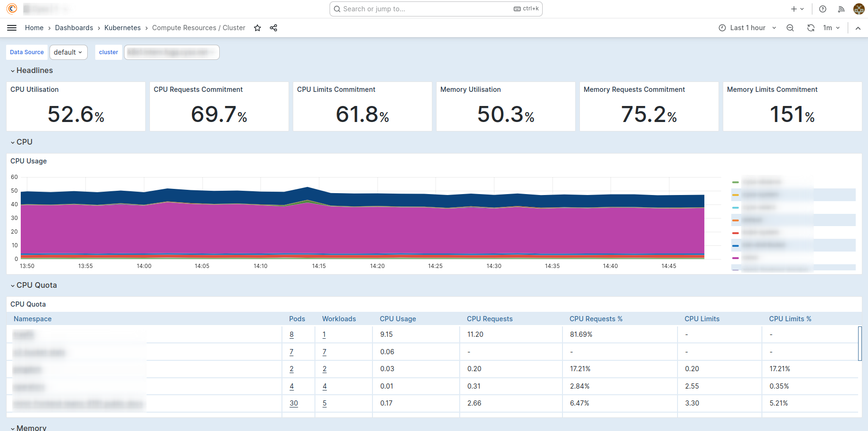Zoom out the time range
The image size is (868, 431).
790,28
